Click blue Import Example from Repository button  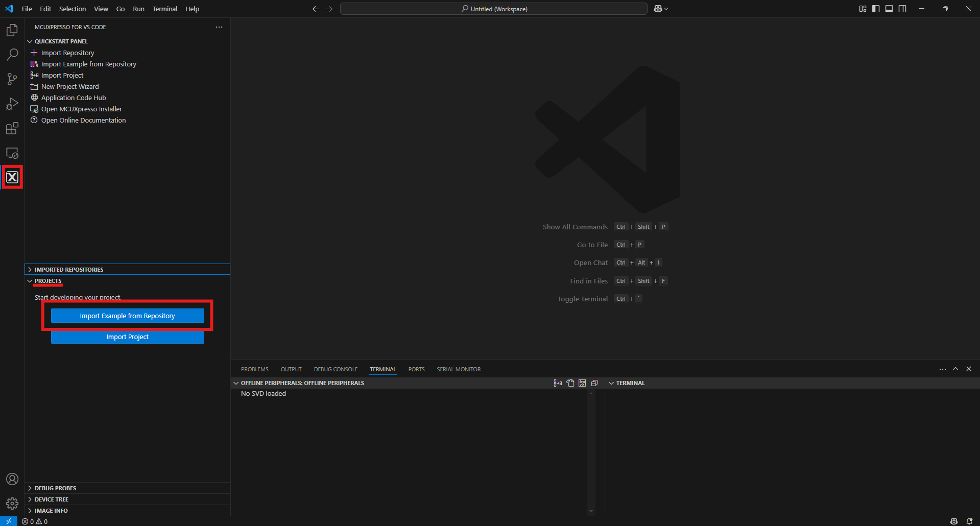(127, 316)
